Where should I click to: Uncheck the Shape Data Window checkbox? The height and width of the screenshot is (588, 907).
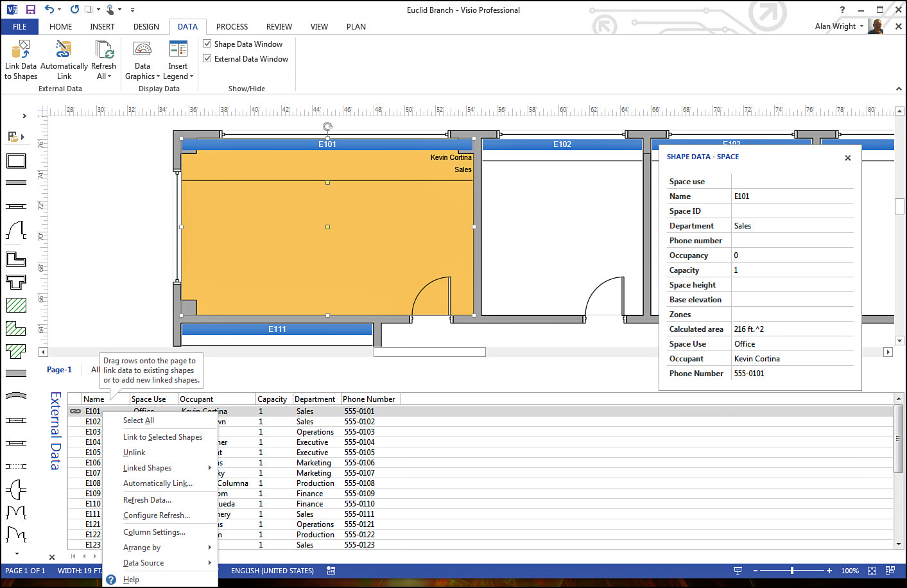tap(207, 44)
